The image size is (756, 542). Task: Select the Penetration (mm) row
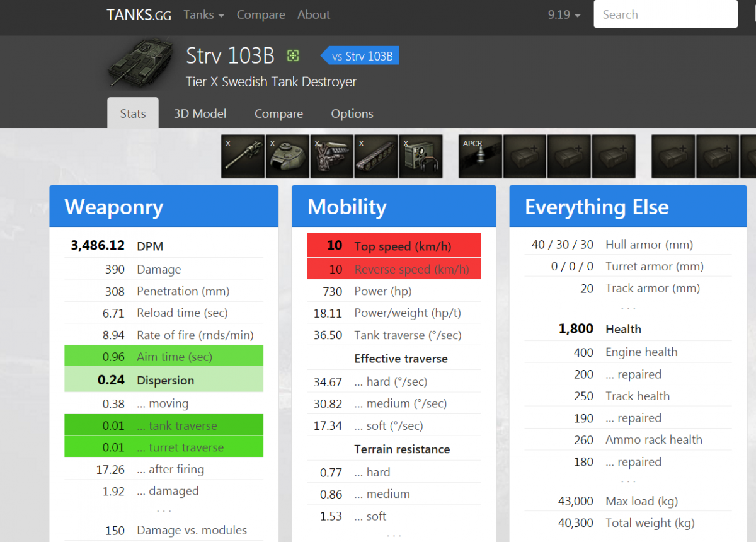(164, 291)
